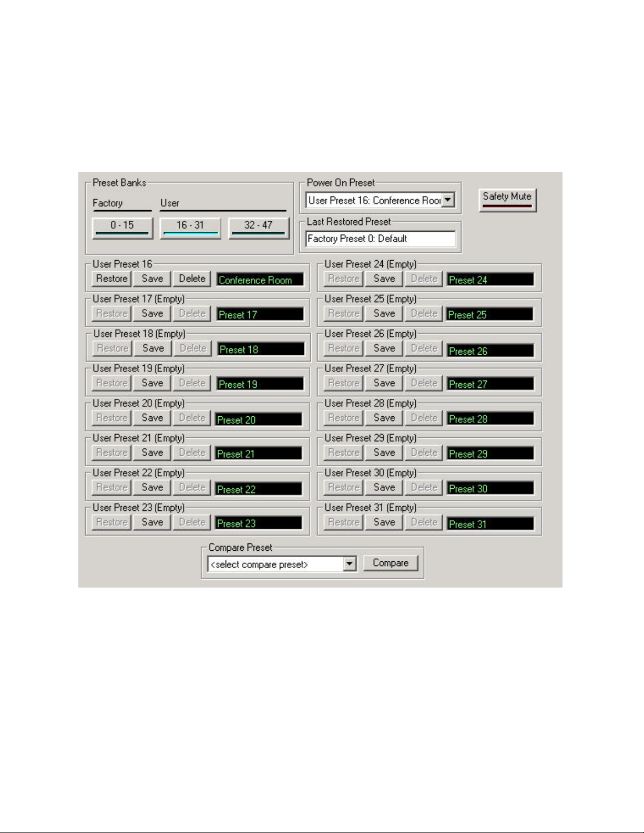Save to User Preset 19

click(152, 383)
